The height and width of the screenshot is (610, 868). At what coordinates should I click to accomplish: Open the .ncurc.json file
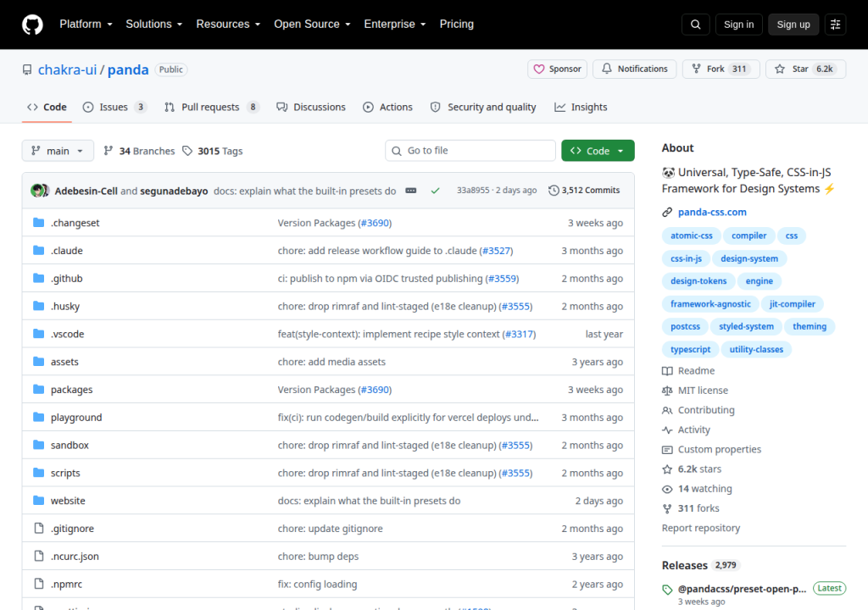(x=75, y=557)
